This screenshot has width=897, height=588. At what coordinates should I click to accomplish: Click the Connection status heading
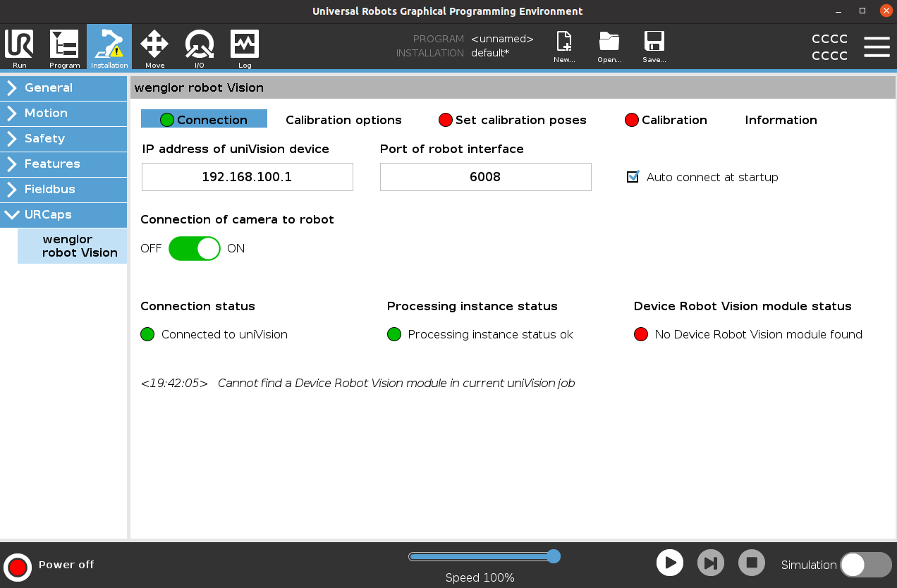[x=198, y=306]
